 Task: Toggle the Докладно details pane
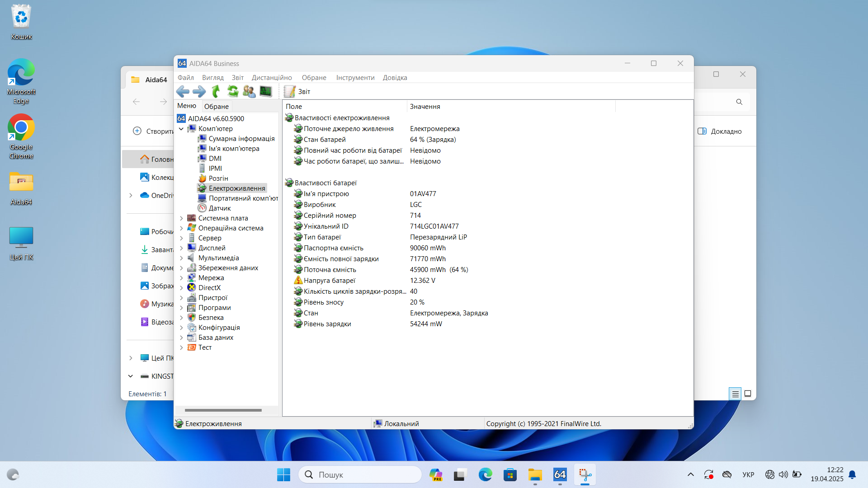click(x=720, y=131)
